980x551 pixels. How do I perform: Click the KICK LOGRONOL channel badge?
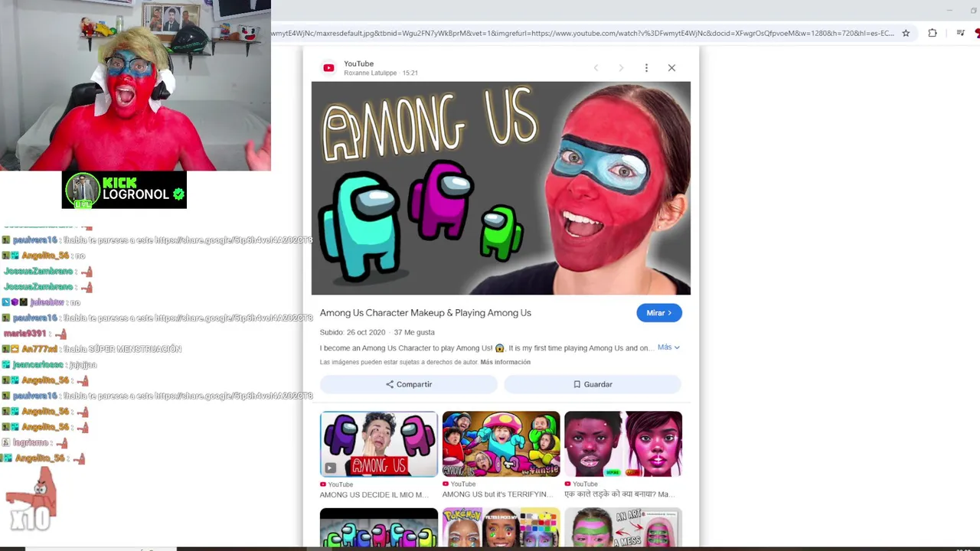click(124, 190)
